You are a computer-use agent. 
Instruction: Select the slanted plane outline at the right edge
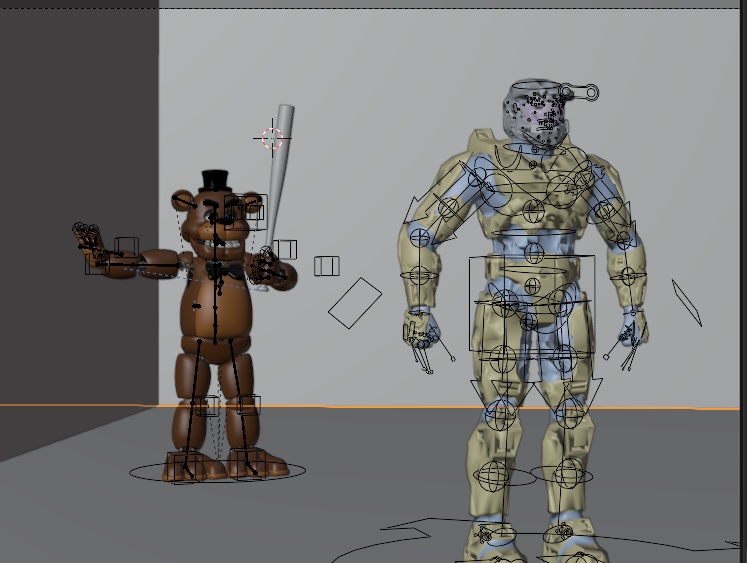pyautogui.click(x=686, y=303)
